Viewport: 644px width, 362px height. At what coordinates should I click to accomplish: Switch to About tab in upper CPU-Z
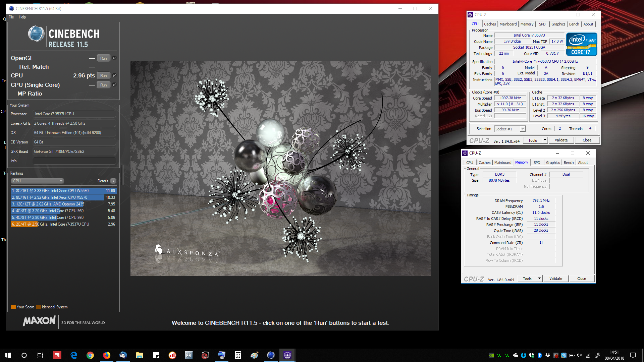(x=588, y=24)
